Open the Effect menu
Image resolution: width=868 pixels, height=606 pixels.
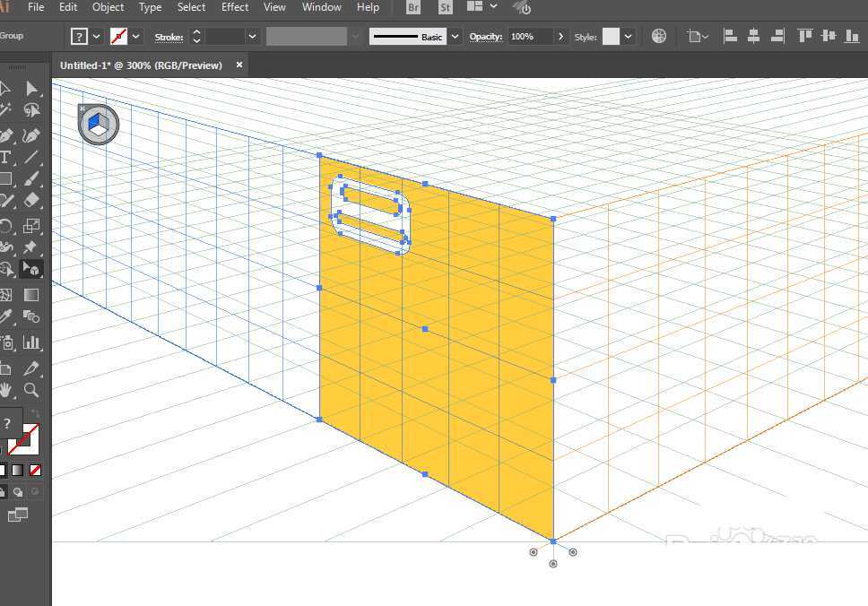[235, 7]
